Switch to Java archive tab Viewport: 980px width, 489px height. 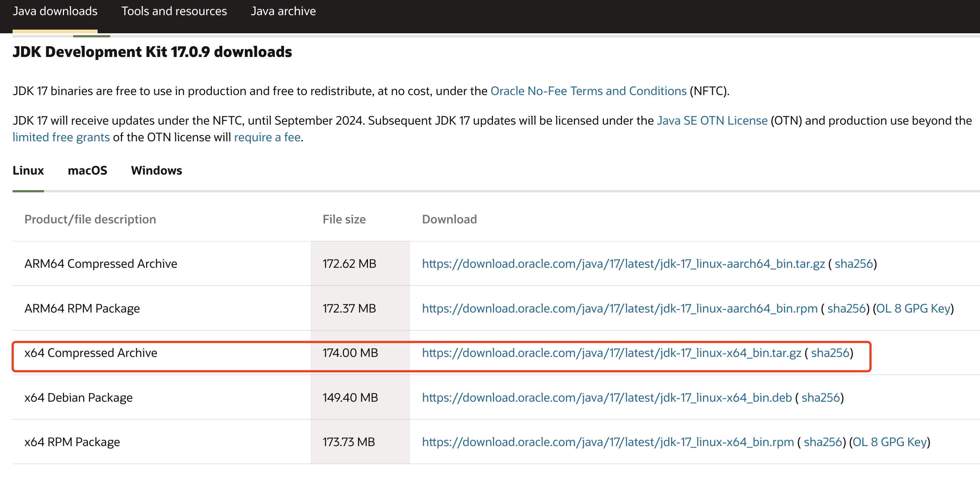coord(283,11)
